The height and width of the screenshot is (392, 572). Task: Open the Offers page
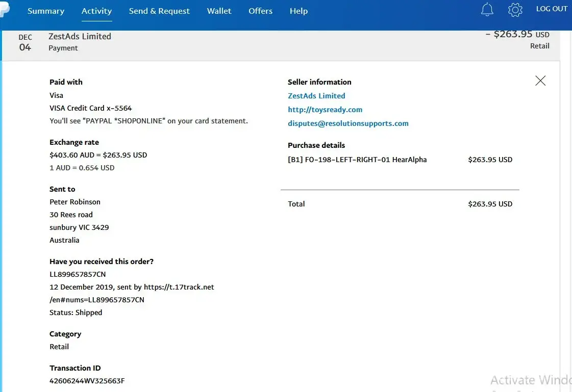260,11
